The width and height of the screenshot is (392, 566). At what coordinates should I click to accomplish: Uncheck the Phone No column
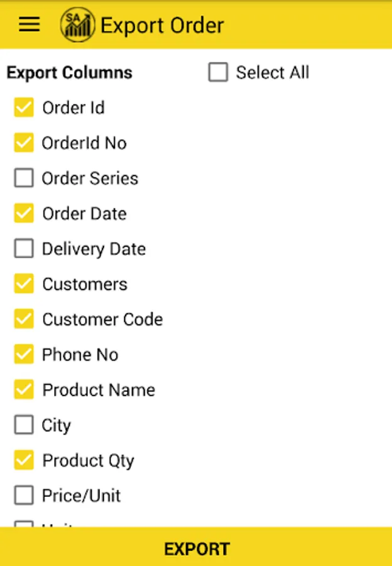point(24,354)
